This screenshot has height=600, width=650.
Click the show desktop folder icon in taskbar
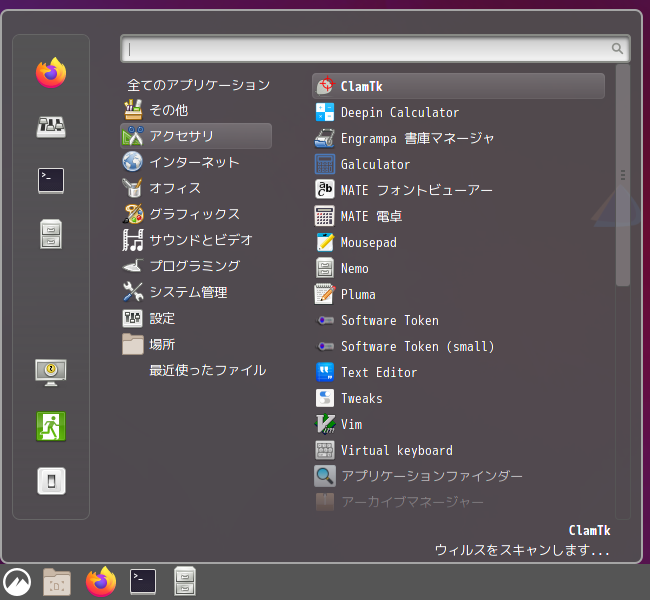point(57,582)
